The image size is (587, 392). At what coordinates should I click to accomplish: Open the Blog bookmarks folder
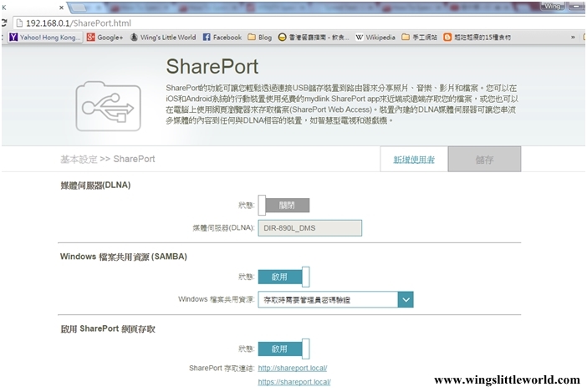tap(259, 38)
